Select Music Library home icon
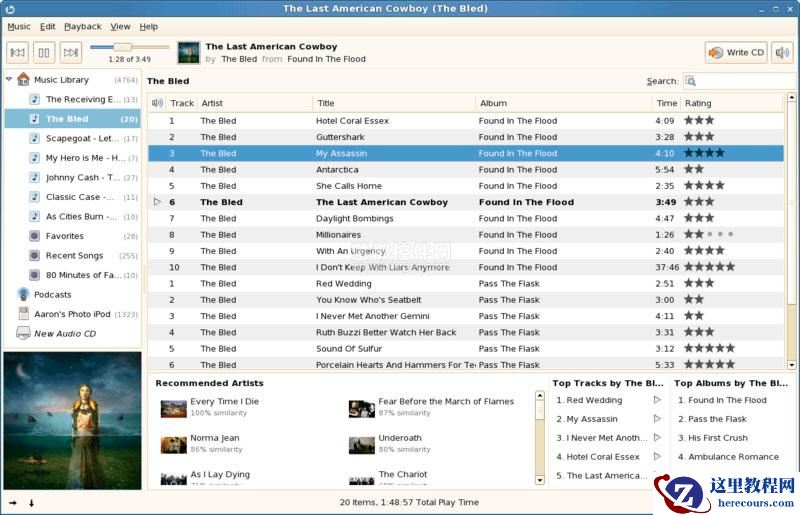Image resolution: width=800 pixels, height=515 pixels. pos(23,79)
